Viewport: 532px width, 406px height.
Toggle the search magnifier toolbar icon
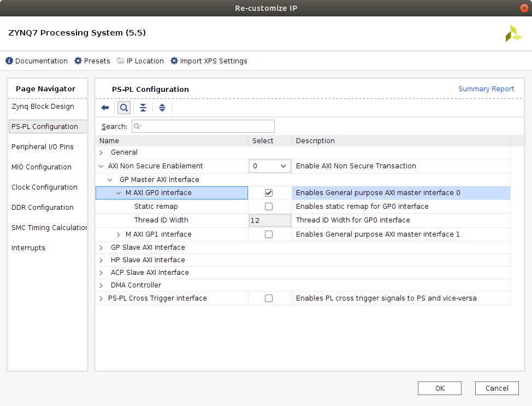[124, 108]
